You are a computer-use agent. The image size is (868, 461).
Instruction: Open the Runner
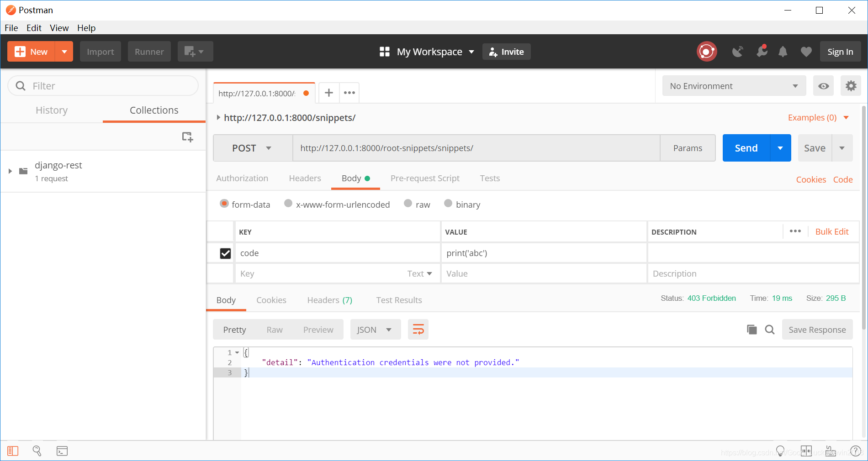click(x=149, y=52)
